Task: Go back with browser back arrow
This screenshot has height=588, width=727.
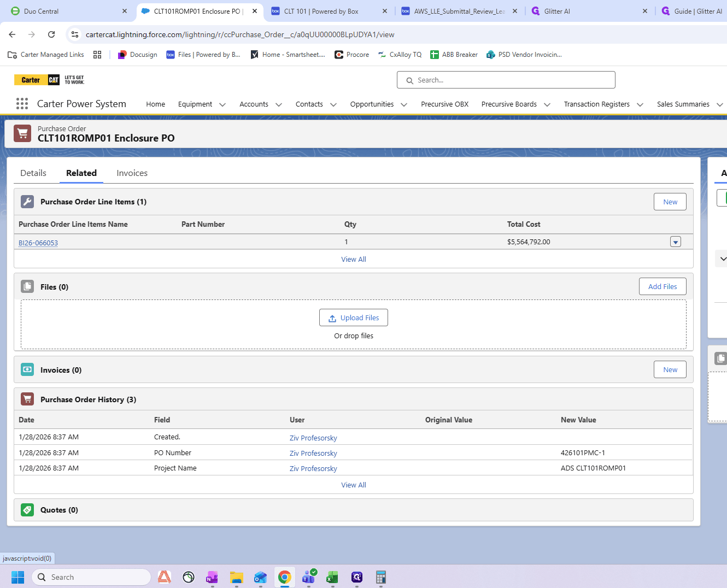Action: click(x=12, y=34)
